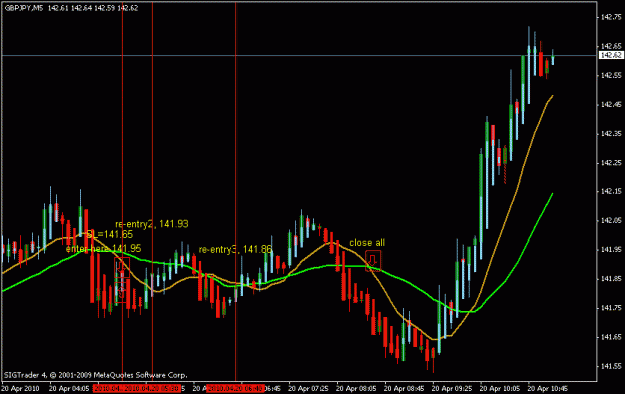The height and width of the screenshot is (394, 625).
Task: Click the 142.05 price scale value
Action: [611, 221]
